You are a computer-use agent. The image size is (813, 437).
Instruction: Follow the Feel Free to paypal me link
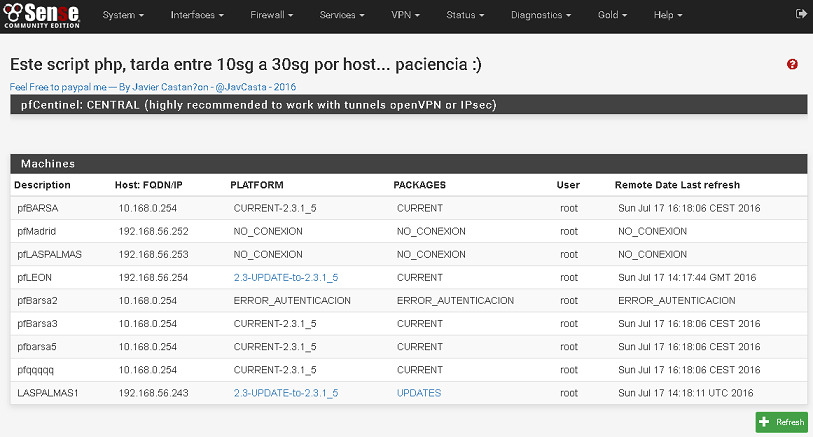pos(153,87)
